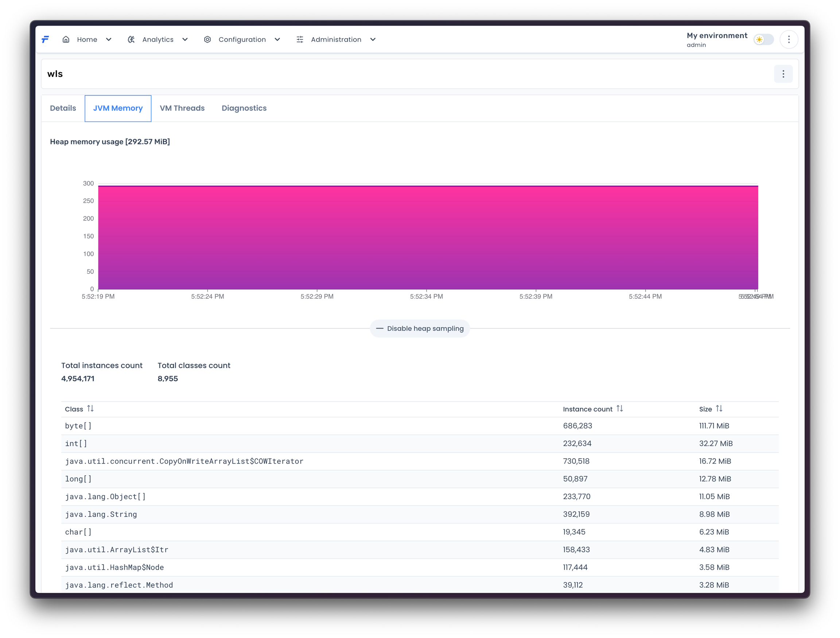The height and width of the screenshot is (638, 840).
Task: Toggle the light/dark theme switch
Action: 763,39
